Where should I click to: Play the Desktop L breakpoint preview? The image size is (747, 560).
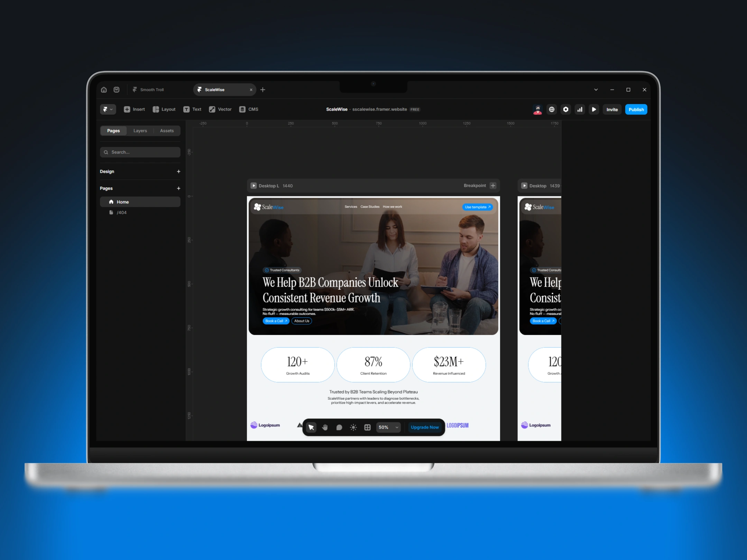click(x=253, y=186)
